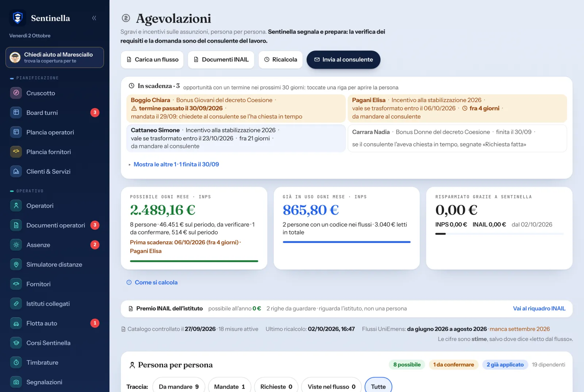Send with Invia al consulente
Viewport: 584px width, 392px height.
pyautogui.click(x=343, y=59)
